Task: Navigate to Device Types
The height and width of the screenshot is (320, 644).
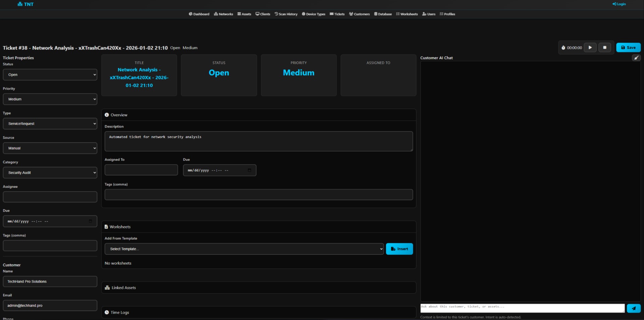Action: 313,14
